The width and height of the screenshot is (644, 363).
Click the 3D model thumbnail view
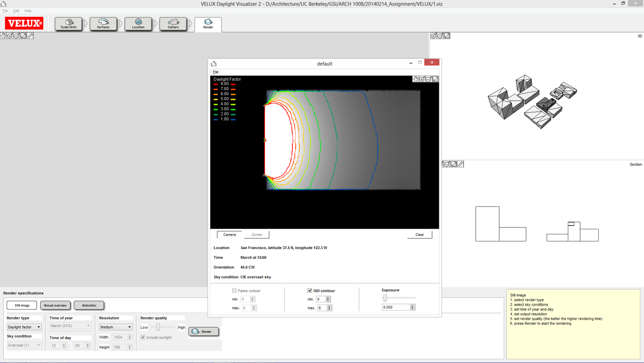tap(532, 101)
